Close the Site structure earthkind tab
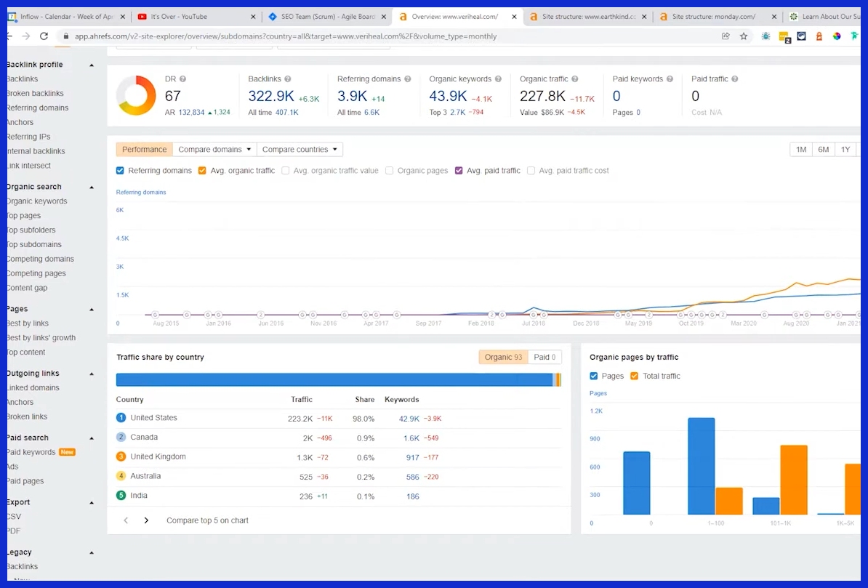Viewport: 868px width, 588px height. [644, 17]
